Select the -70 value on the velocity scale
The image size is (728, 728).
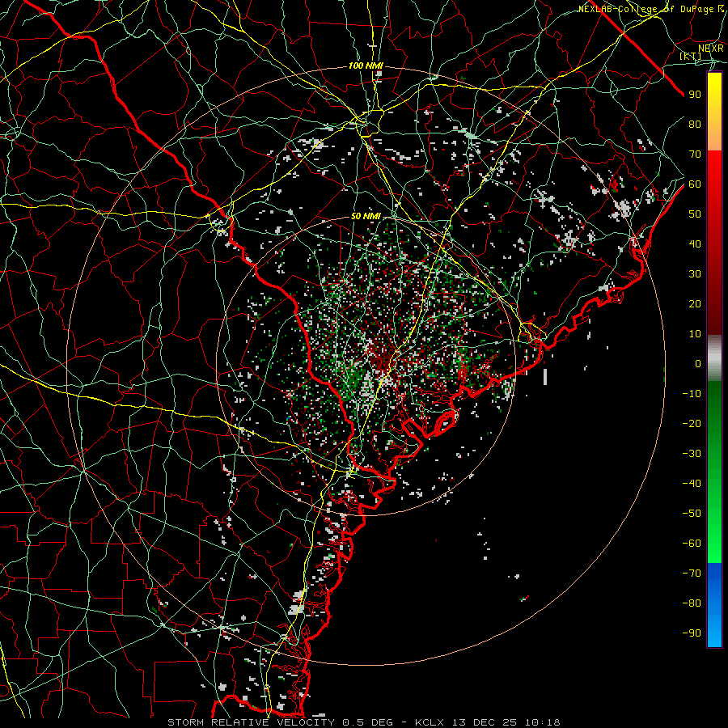[x=692, y=574]
